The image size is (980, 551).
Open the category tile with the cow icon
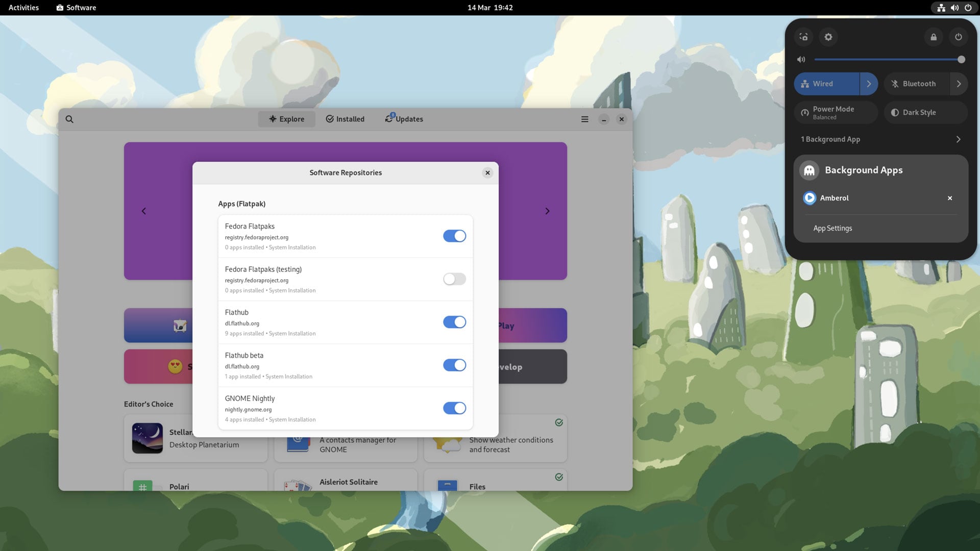(158, 325)
